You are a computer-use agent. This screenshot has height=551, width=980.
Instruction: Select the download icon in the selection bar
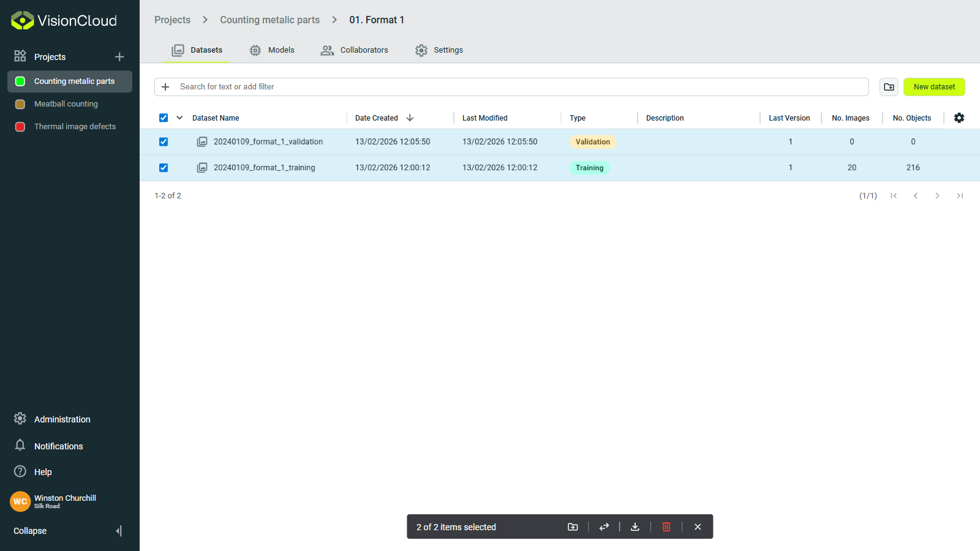635,527
